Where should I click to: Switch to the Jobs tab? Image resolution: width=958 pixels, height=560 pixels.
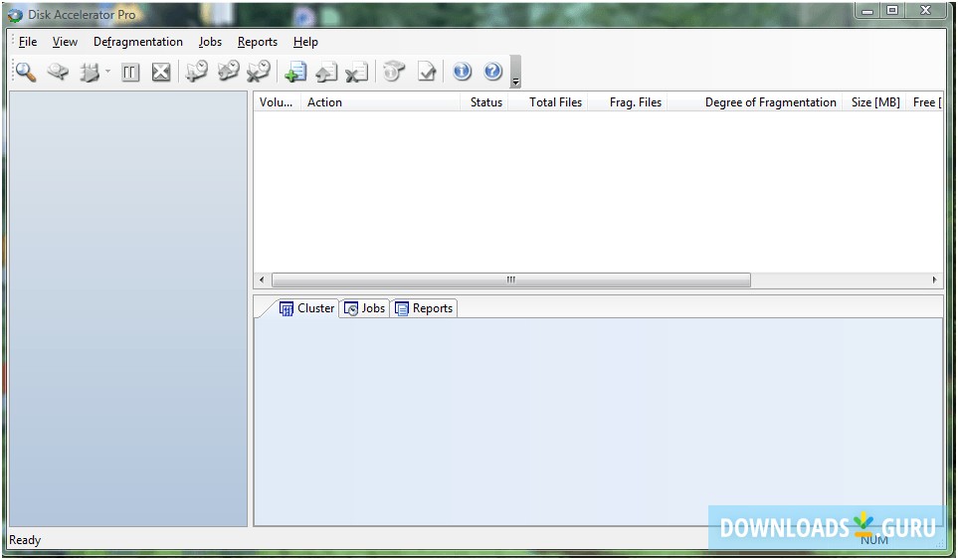[x=365, y=308]
